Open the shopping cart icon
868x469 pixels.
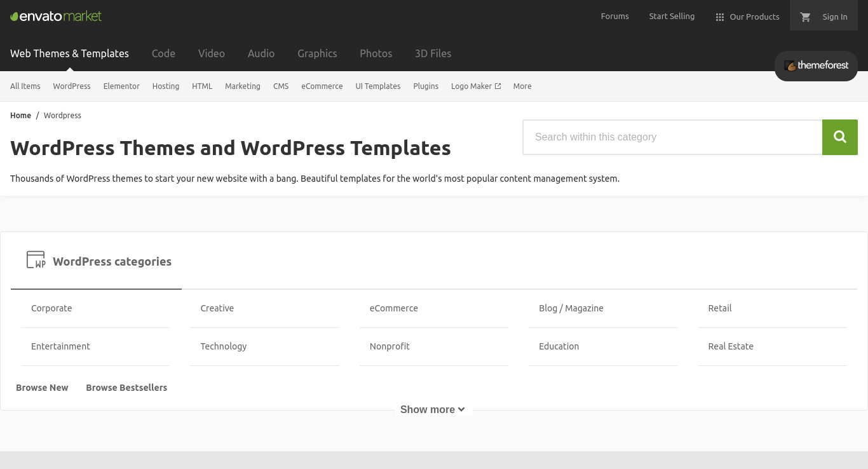[x=806, y=17]
